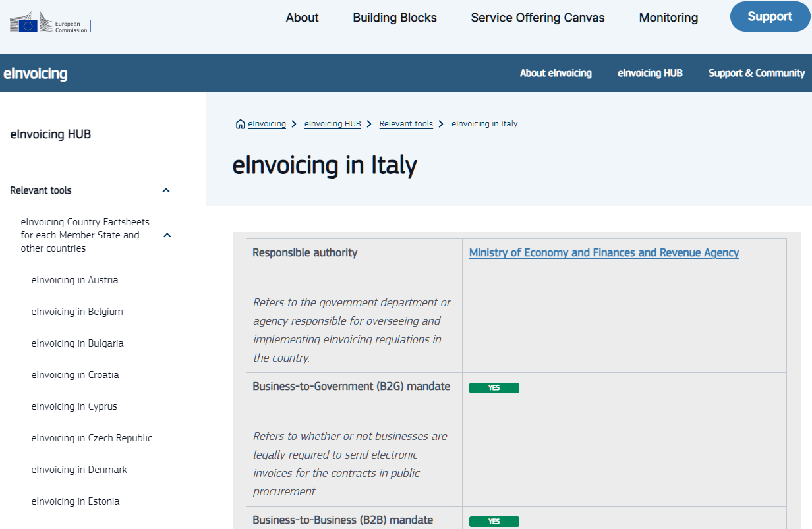812x529 pixels.
Task: Open eInvoicing HUB in blue bar
Action: (650, 73)
